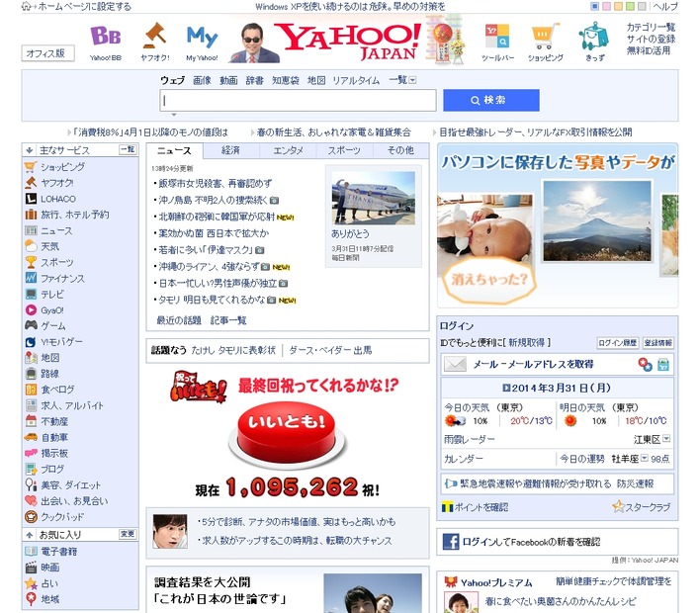Viewport: 700px width, 613px height.
Task: Open 食べログ in the sidebar
Action: coord(57,390)
